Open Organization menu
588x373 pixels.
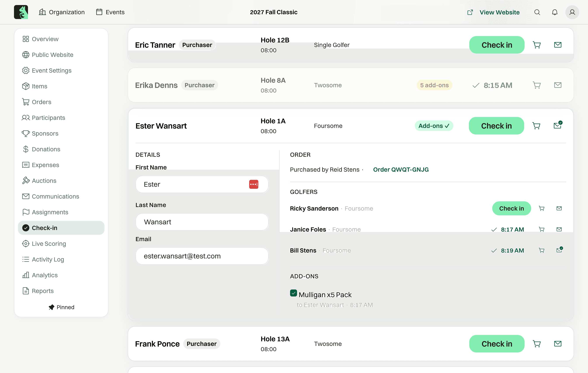pos(62,12)
